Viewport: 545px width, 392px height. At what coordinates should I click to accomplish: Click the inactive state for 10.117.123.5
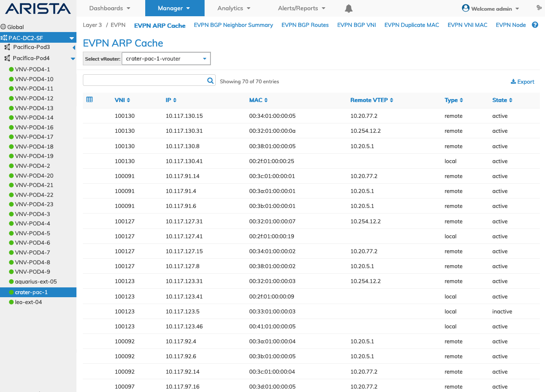(x=502, y=312)
